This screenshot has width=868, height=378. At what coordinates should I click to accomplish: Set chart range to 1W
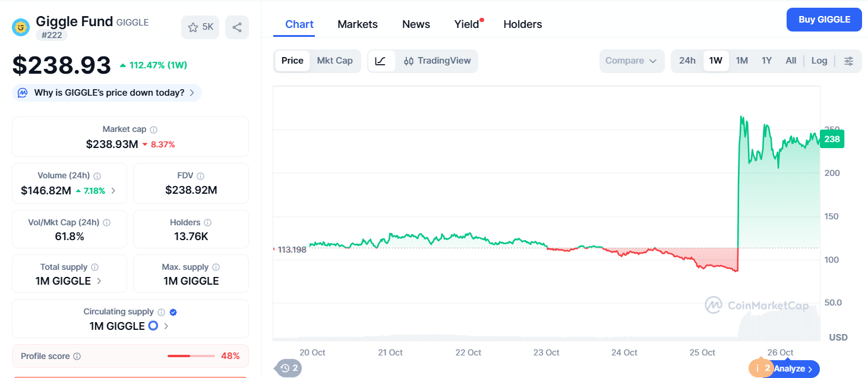[x=716, y=61]
